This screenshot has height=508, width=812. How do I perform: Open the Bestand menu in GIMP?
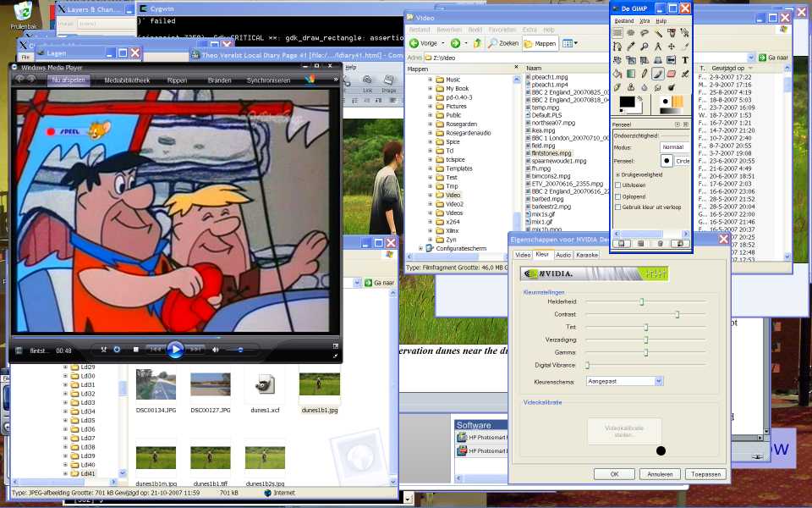tap(624, 20)
